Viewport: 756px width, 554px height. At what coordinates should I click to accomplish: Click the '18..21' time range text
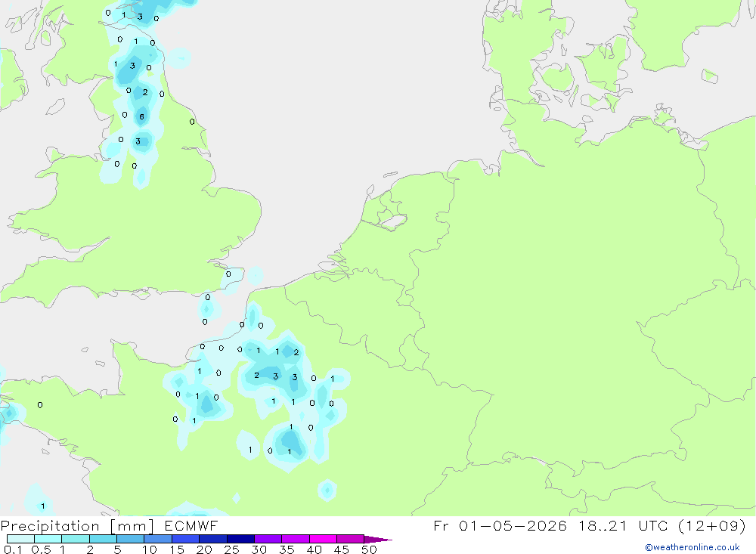click(603, 525)
